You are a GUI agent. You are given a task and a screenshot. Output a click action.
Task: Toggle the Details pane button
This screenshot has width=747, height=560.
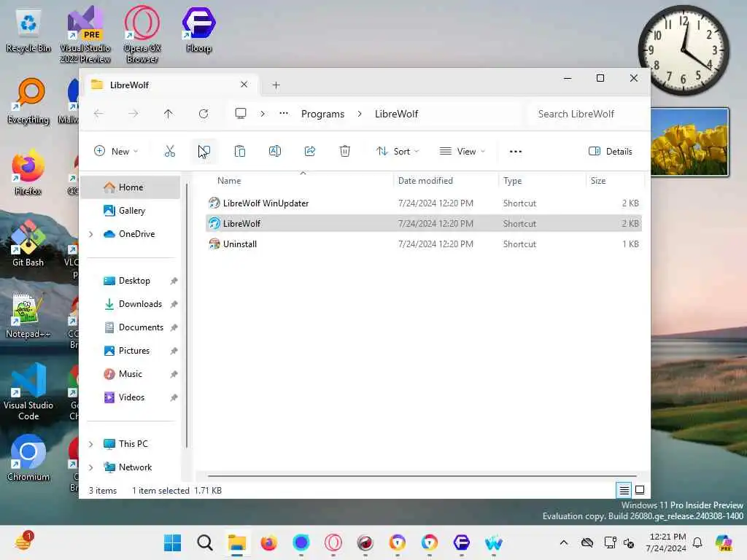pyautogui.click(x=611, y=152)
